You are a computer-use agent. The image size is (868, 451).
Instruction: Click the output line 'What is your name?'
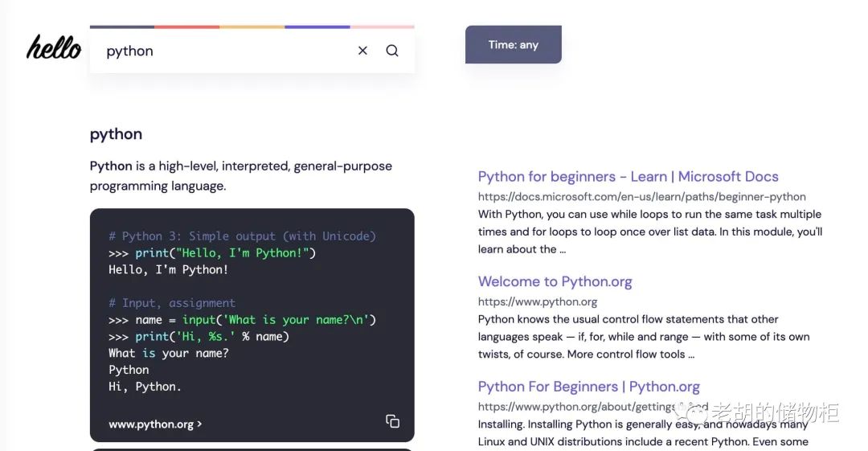point(168,353)
